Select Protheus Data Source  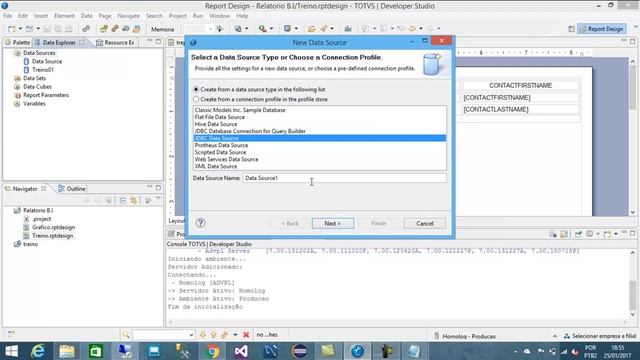click(x=320, y=145)
